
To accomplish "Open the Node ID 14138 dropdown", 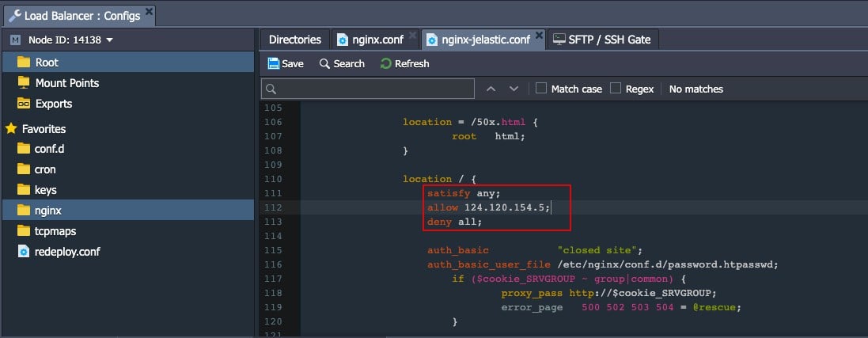I will pos(71,40).
